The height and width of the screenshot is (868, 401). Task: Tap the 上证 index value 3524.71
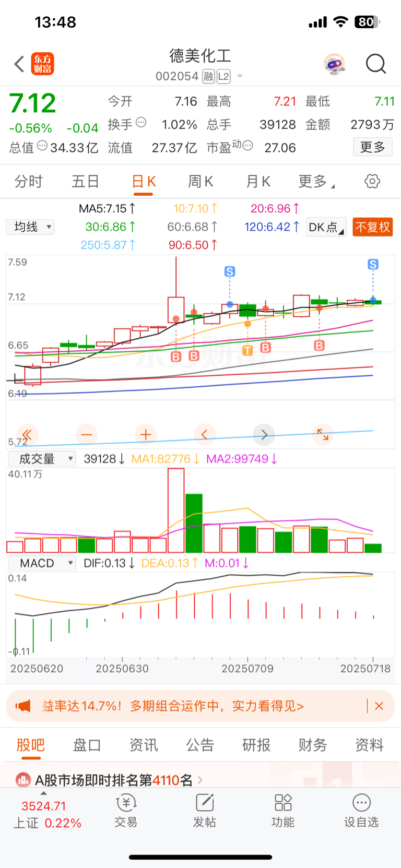click(44, 806)
